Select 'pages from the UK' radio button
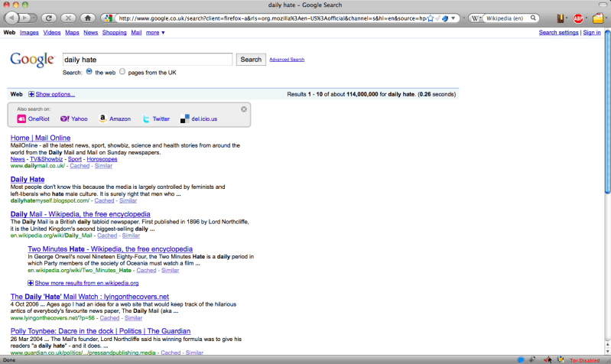The width and height of the screenshot is (611, 364). pos(122,72)
